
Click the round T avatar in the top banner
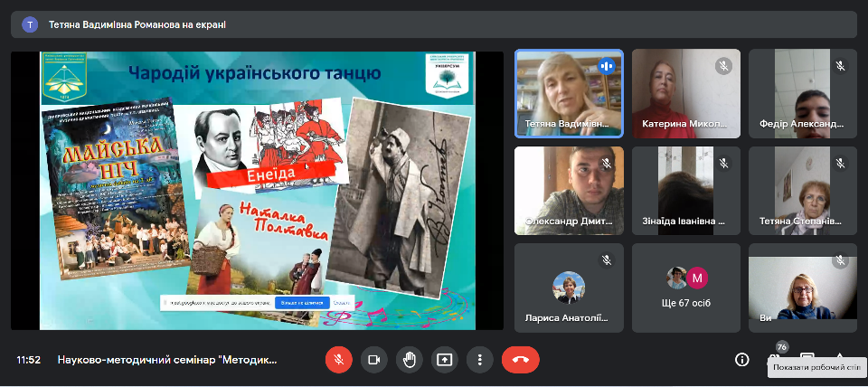click(x=30, y=24)
